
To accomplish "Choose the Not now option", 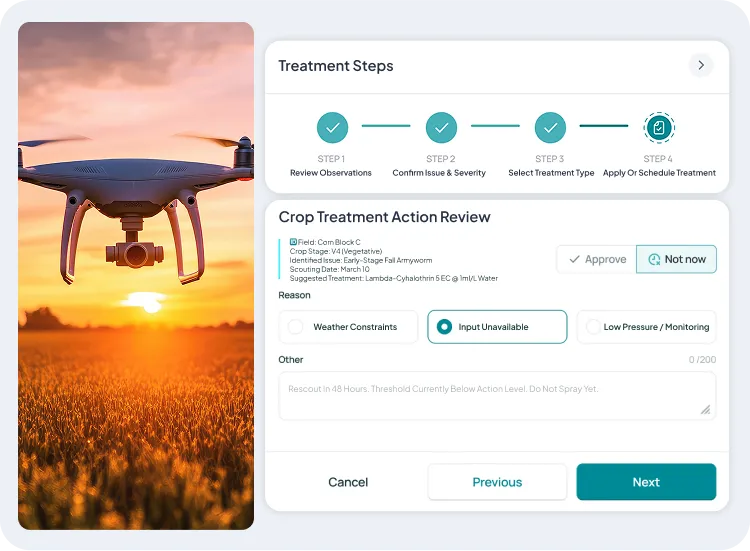I will pos(676,259).
